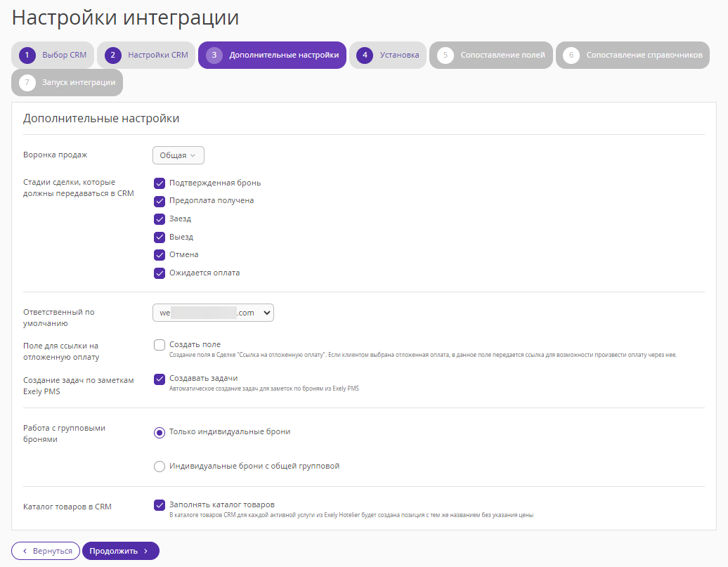This screenshot has width=728, height=567.
Task: Expand the Ответственный по умолчанию dropdown
Action: (x=213, y=313)
